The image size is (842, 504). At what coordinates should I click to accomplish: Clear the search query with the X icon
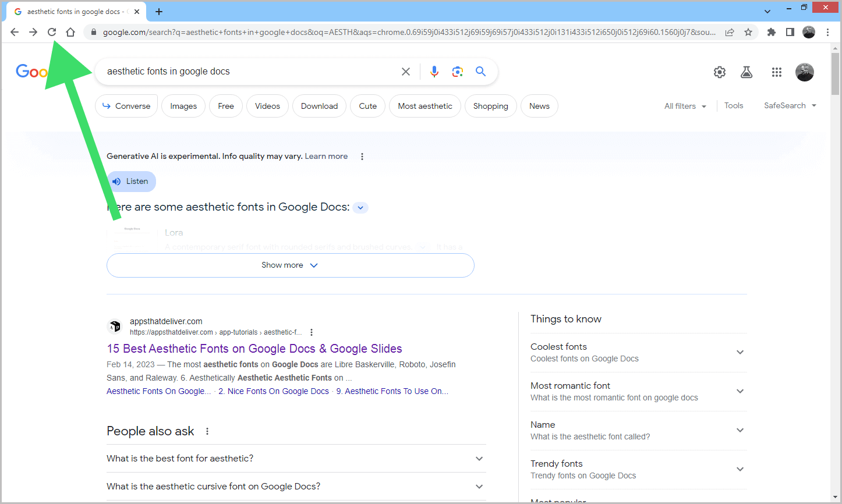click(x=406, y=71)
